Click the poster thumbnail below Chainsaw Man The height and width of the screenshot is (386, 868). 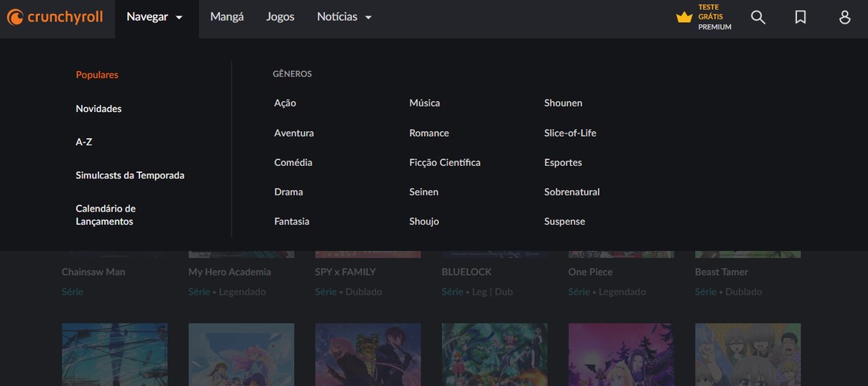[115, 354]
